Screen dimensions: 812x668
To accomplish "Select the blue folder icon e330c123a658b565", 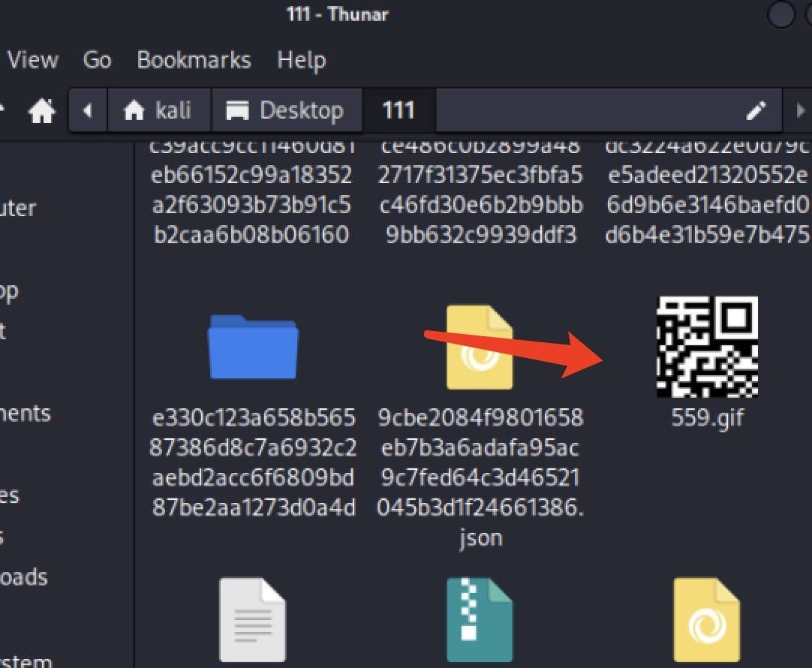I will 253,347.
